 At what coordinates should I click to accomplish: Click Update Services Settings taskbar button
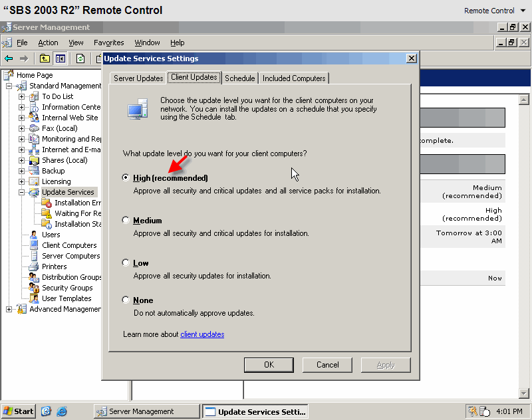point(255,411)
